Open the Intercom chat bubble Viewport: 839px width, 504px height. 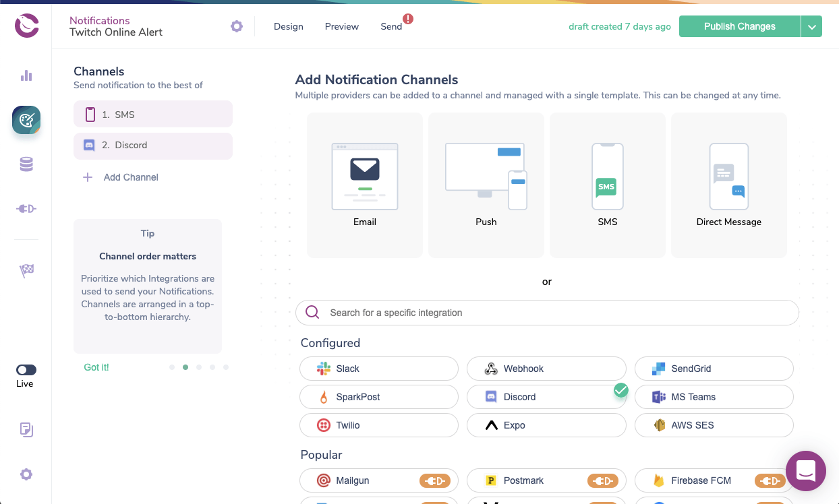[x=806, y=471]
